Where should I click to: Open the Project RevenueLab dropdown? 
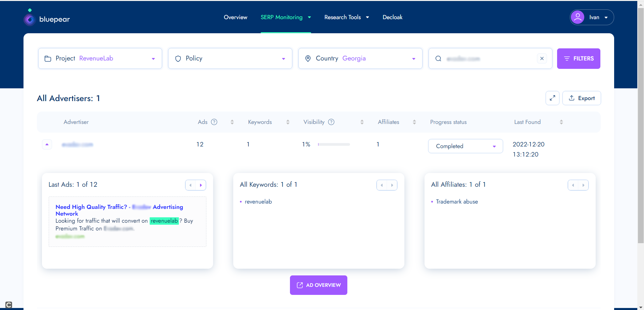(100, 58)
